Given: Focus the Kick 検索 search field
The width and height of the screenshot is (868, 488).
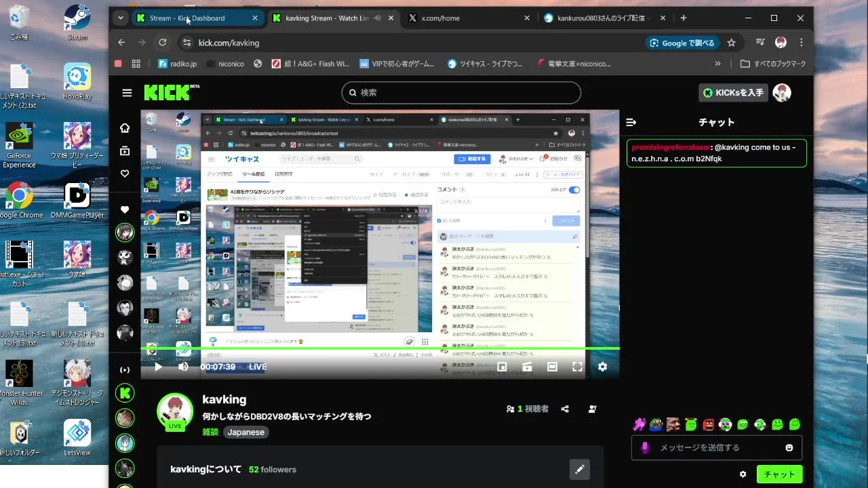Looking at the screenshot, I should (x=461, y=93).
